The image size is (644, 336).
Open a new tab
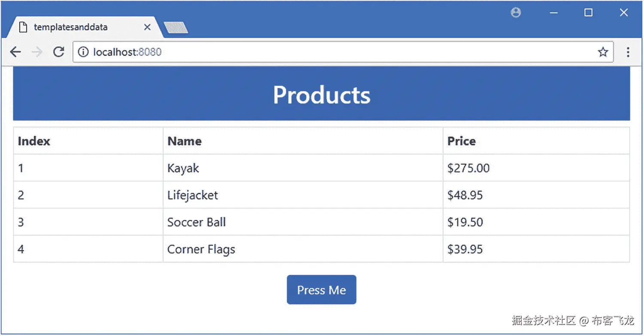tap(176, 28)
